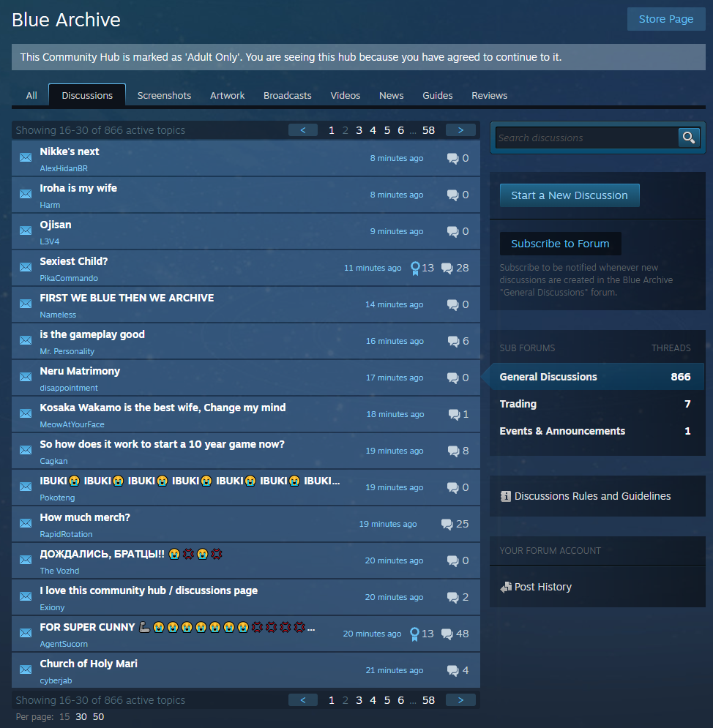This screenshot has width=713, height=728.
Task: Jump to page 6 in bottom pagination
Action: tap(401, 700)
